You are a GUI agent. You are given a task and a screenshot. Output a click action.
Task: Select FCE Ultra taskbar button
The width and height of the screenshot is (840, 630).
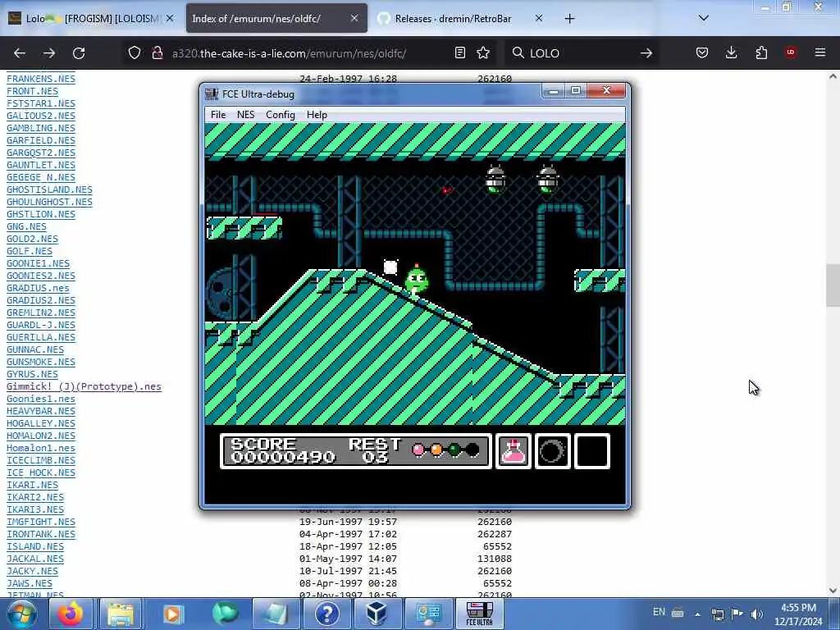479,614
